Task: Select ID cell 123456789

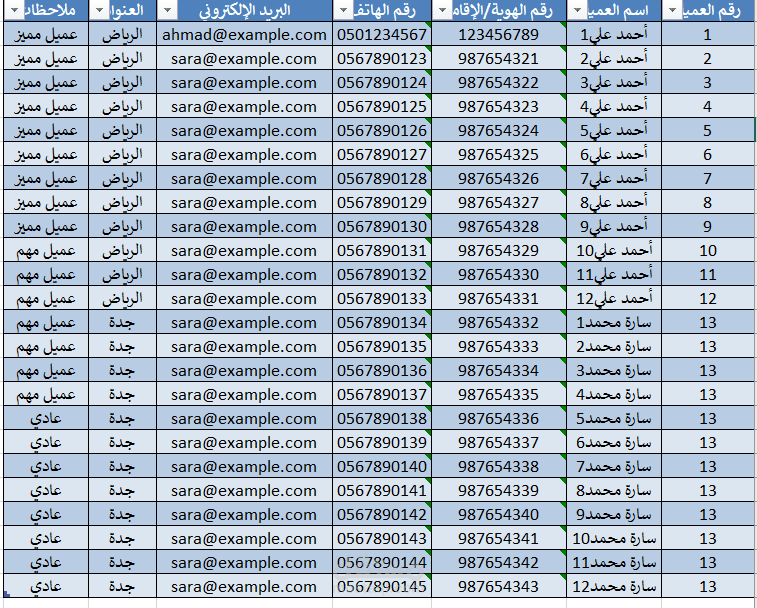Action: click(x=499, y=35)
